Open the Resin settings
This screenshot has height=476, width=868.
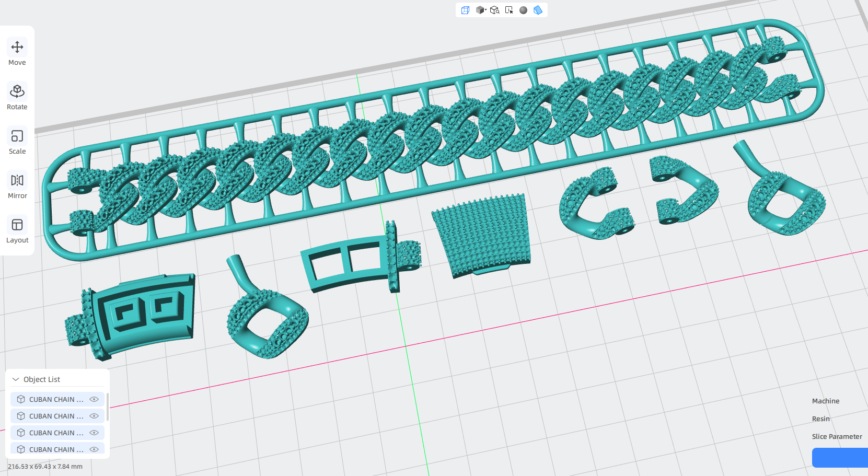click(821, 419)
